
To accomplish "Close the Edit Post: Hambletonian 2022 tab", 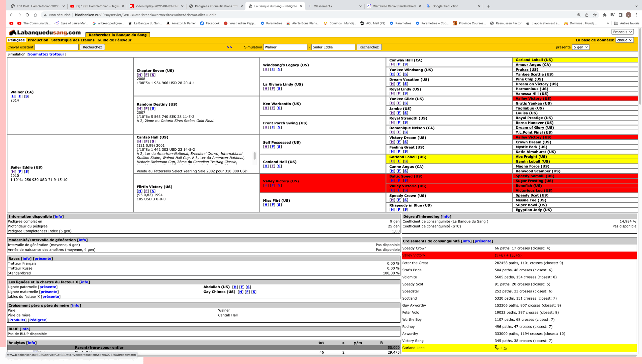I will [64, 6].
